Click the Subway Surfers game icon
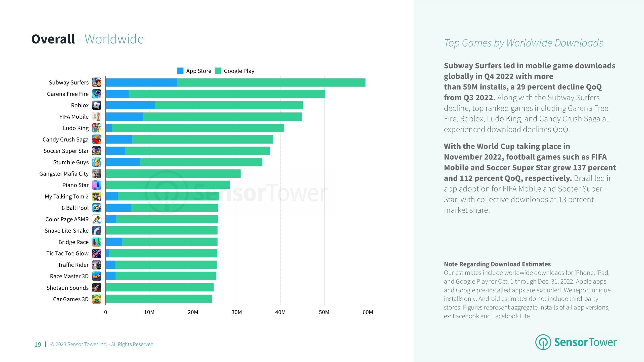The image size is (644, 362). 96,82
